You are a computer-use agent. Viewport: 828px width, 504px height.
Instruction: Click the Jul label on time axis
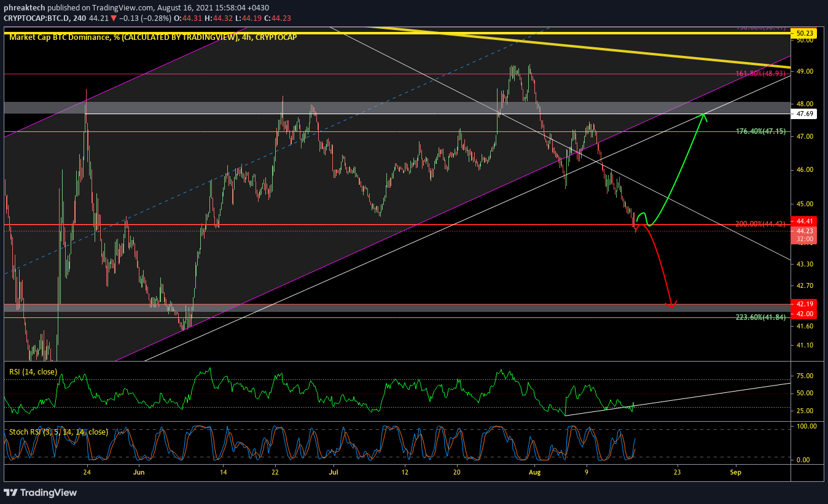(334, 473)
